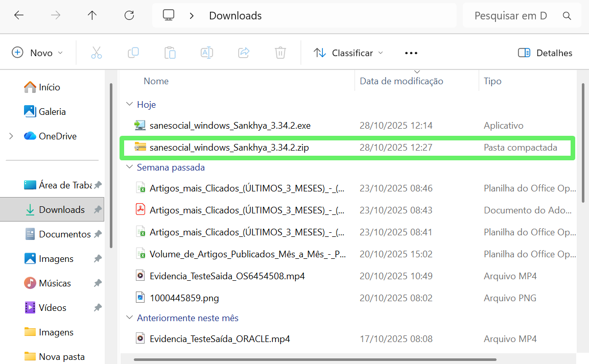Click the Rename toolbar icon
Viewport: 589px width, 364px height.
207,53
